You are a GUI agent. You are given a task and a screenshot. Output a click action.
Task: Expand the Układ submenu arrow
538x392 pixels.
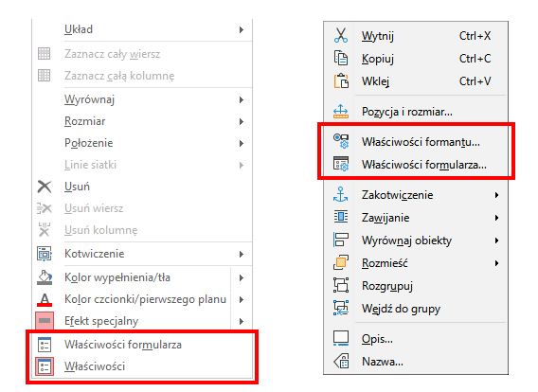pyautogui.click(x=242, y=30)
